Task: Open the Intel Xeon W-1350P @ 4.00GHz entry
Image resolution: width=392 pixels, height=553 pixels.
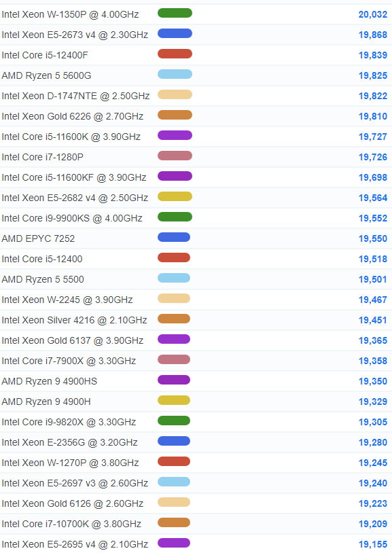Action: pos(70,14)
